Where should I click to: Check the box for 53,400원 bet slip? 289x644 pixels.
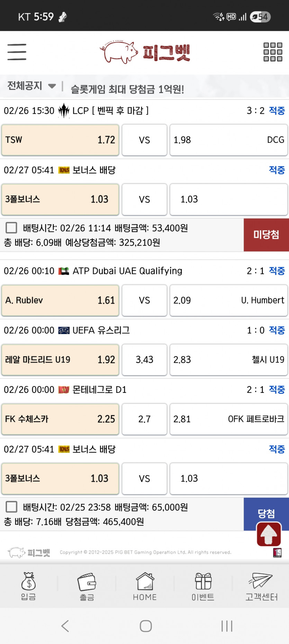pos(11,228)
